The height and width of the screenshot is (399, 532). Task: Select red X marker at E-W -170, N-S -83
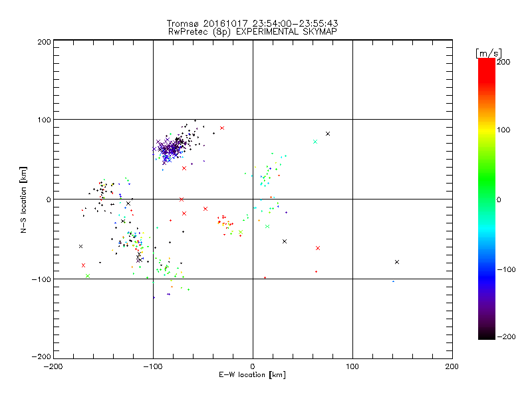click(x=84, y=265)
